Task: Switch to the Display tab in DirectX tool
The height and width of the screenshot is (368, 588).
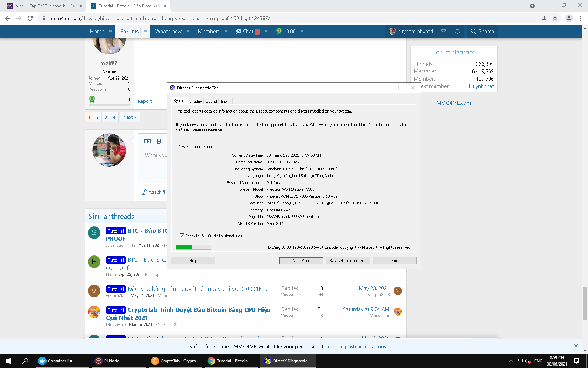Action: pos(196,101)
